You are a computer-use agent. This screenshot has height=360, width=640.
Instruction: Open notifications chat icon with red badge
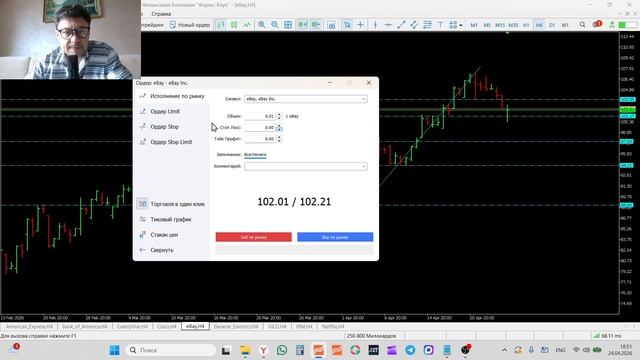click(x=597, y=24)
